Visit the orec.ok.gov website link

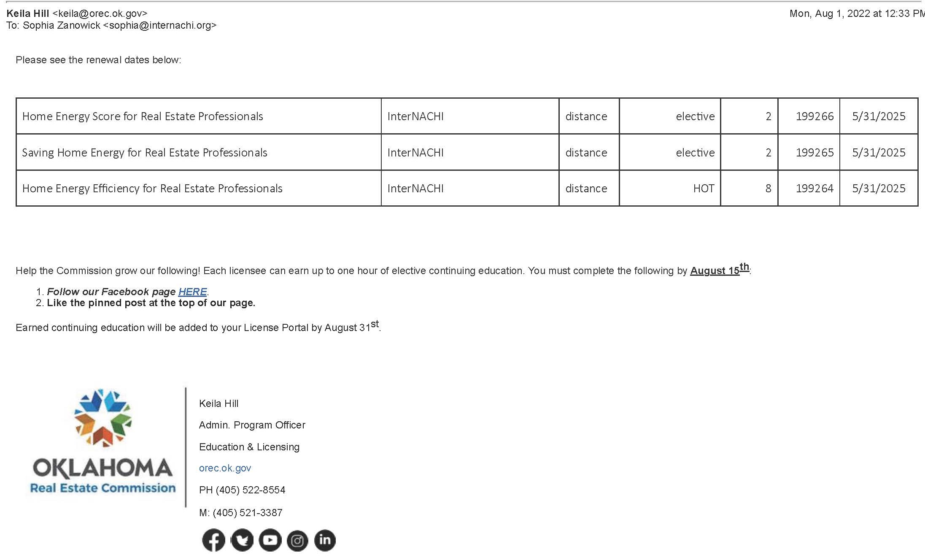point(225,468)
